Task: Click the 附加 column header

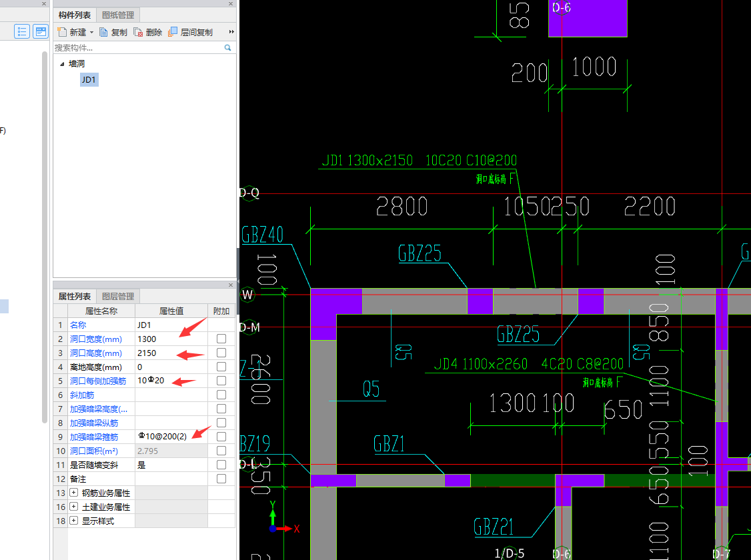Action: pyautogui.click(x=221, y=311)
